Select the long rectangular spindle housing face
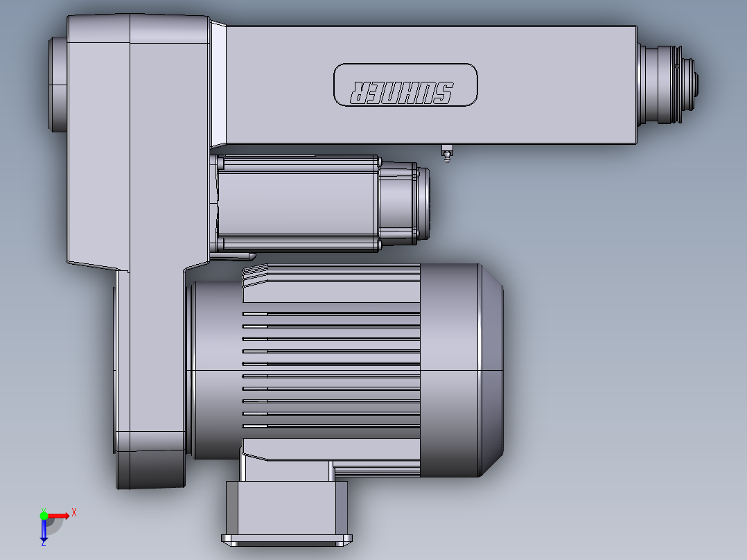Viewport: 747px width, 560px height. [x=431, y=85]
